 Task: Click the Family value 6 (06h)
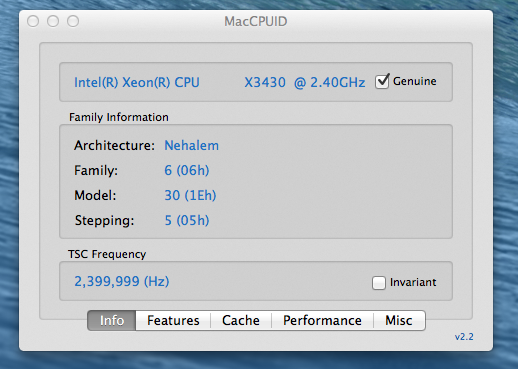[x=187, y=170]
